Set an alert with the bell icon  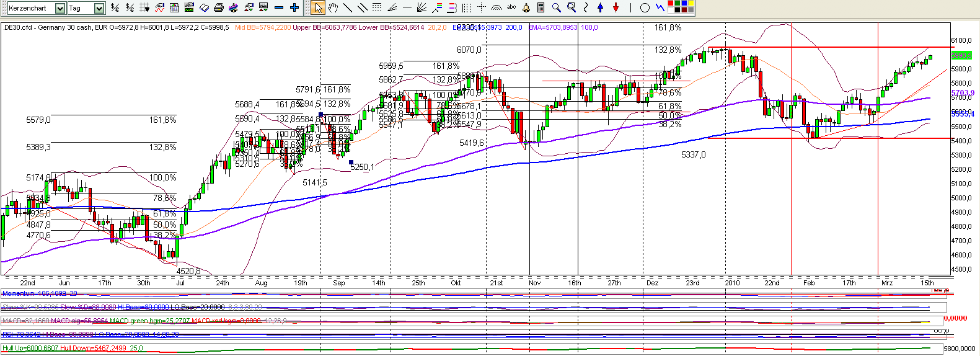[526, 8]
